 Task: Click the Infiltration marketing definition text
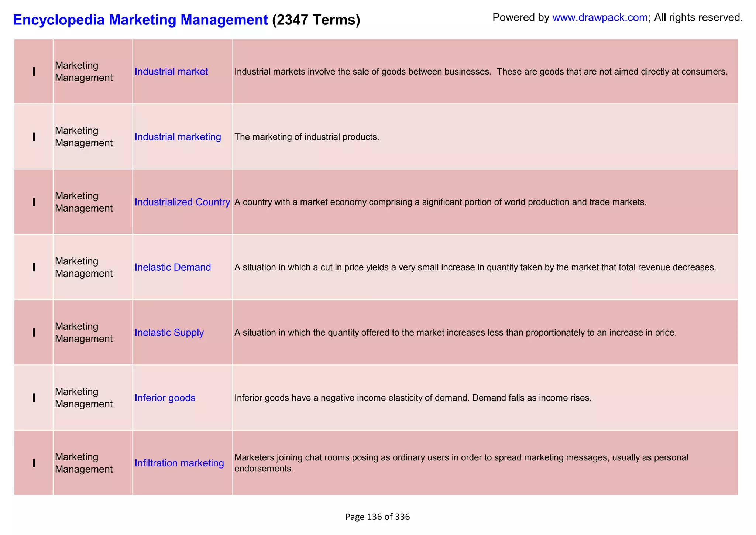click(461, 463)
